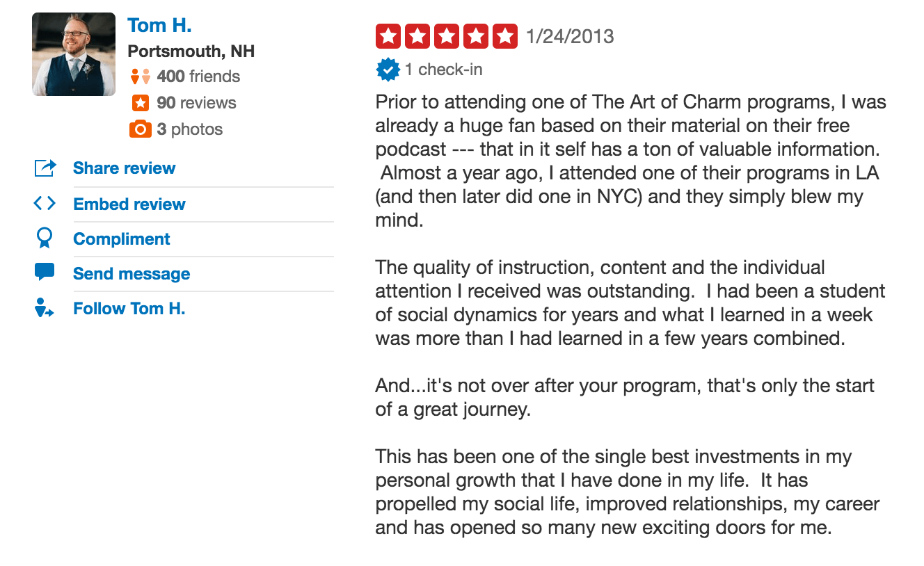924x566 pixels.
Task: Click the Follow Tom H. add-person icon
Action: pos(44,308)
